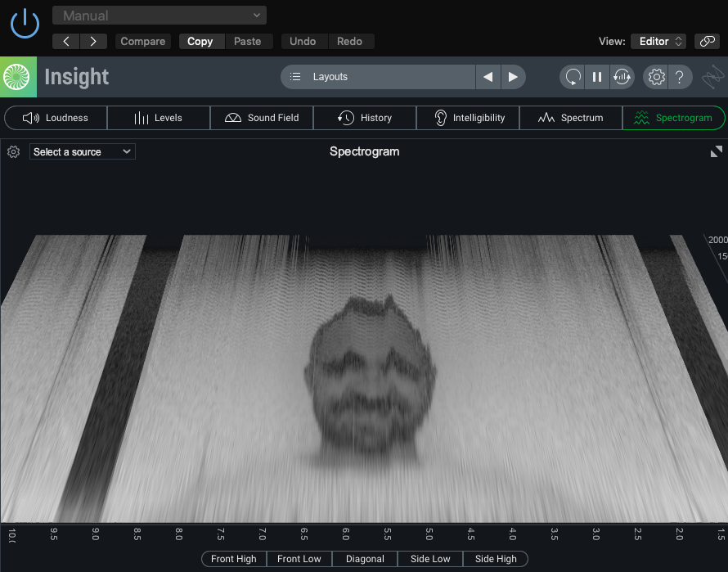Expand the Spectrogram panel to full size

point(716,151)
